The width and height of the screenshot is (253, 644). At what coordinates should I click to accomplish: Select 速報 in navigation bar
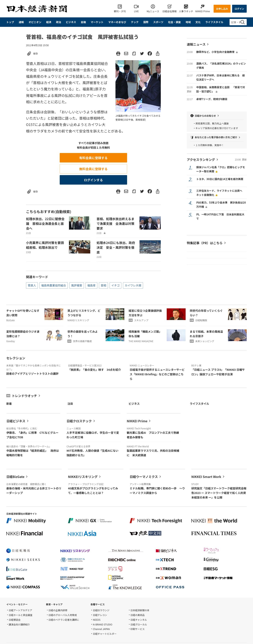click(x=21, y=22)
